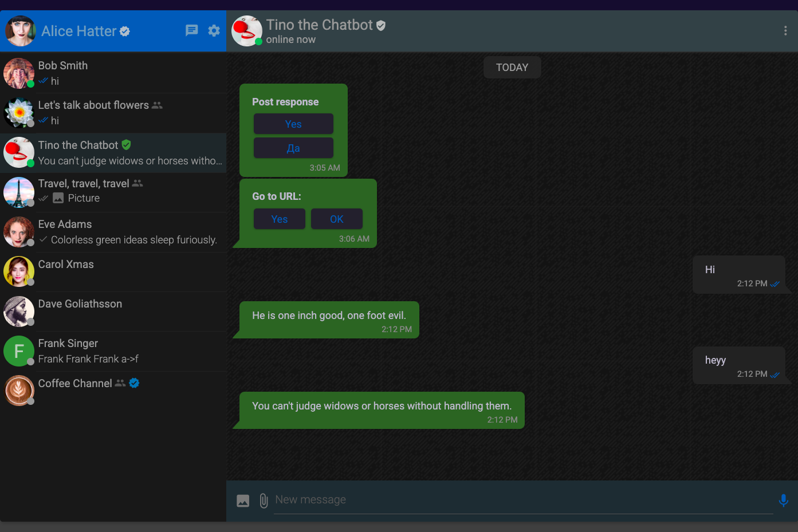Screen dimensions: 798x532
Task: Click Coffee Channel latte avatar
Action: coord(19,391)
